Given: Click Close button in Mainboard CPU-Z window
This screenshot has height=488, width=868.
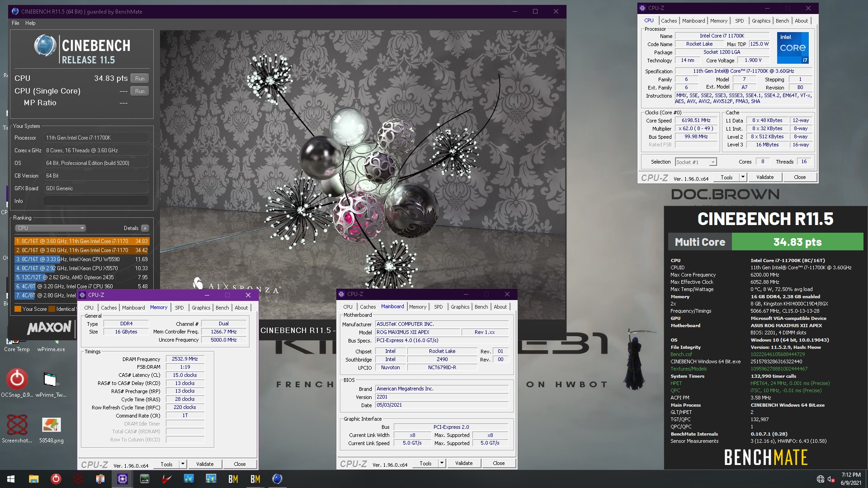Looking at the screenshot, I should pyautogui.click(x=498, y=463).
